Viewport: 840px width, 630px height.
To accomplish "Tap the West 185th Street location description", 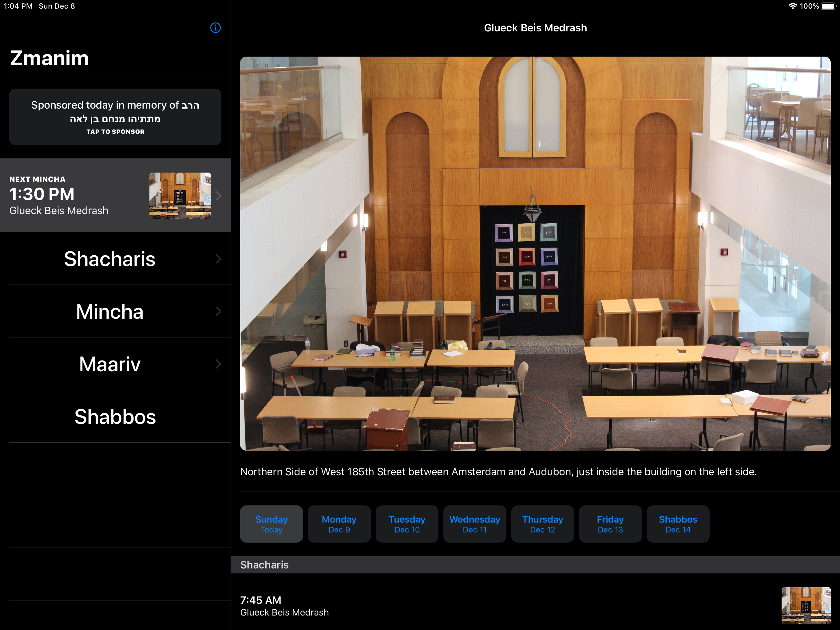I will [x=499, y=472].
